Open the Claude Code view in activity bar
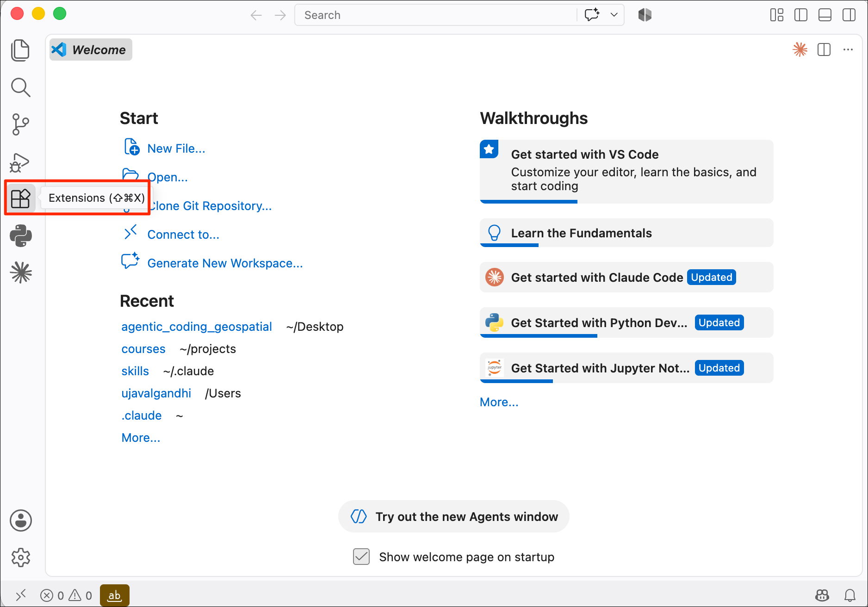Image resolution: width=868 pixels, height=607 pixels. 21,273
